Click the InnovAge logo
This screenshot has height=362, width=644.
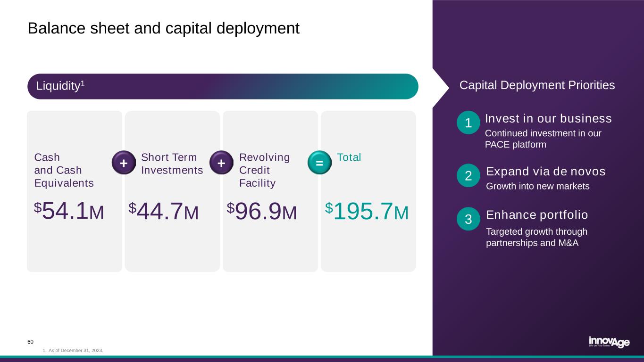tap(609, 342)
